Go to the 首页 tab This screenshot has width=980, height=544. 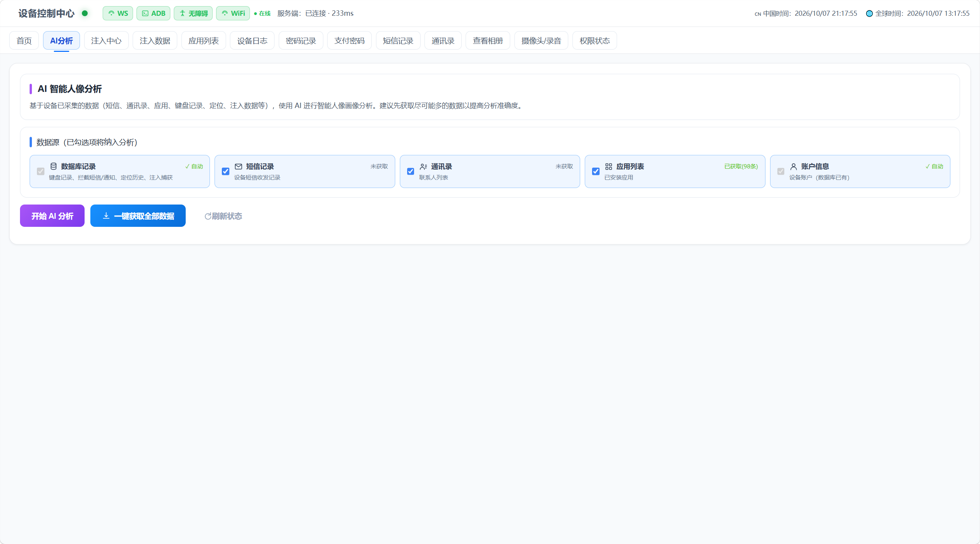click(x=24, y=41)
